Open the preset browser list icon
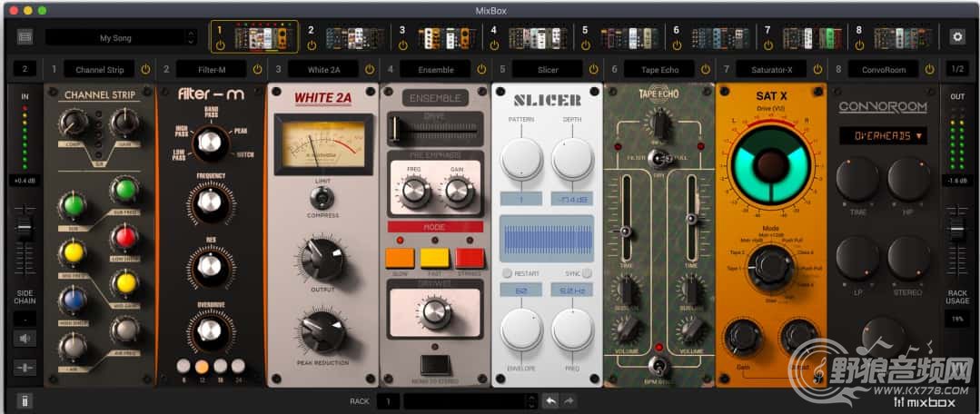980x414 pixels. [x=25, y=37]
